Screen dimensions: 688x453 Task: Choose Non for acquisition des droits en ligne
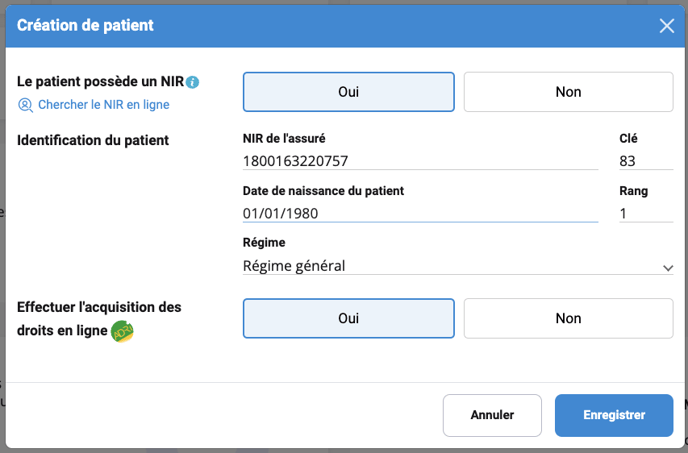[568, 318]
